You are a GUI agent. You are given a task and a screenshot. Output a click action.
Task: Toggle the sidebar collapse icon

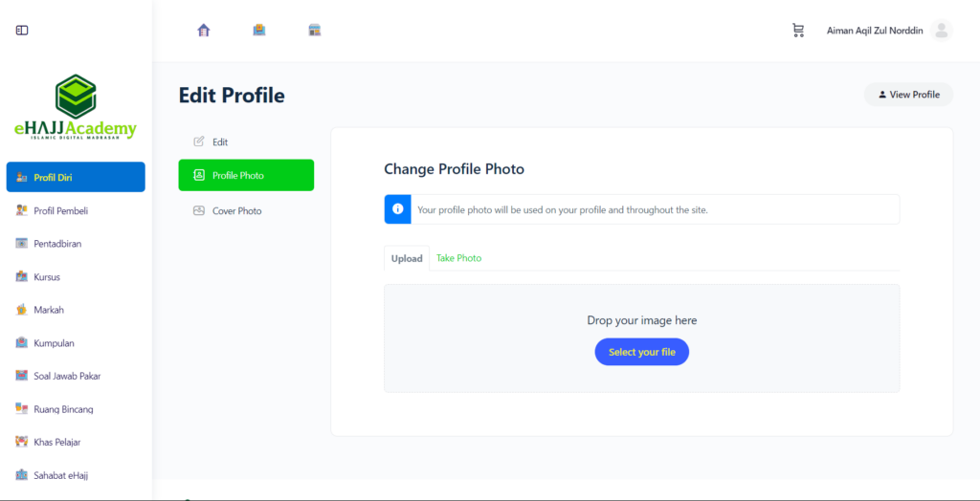(22, 30)
